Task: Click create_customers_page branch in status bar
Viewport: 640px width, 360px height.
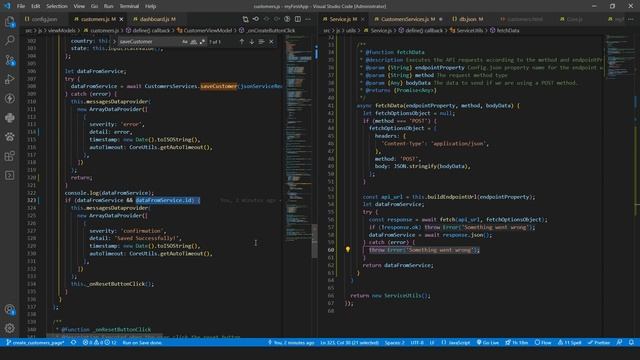Action: (35, 342)
